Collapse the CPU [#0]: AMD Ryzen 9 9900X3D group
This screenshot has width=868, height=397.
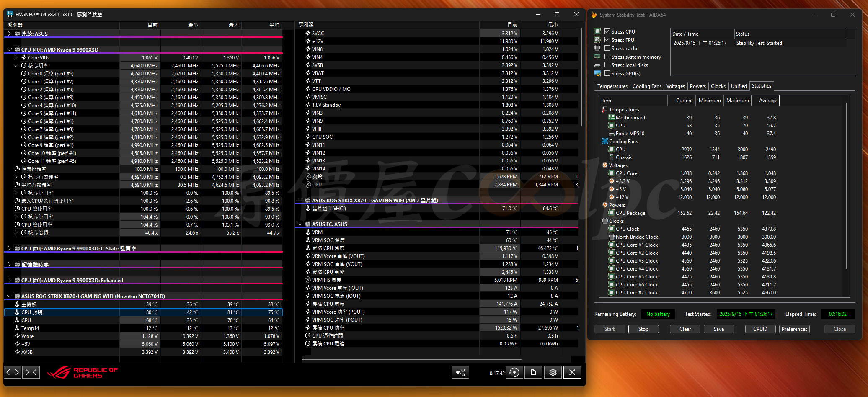(x=9, y=49)
